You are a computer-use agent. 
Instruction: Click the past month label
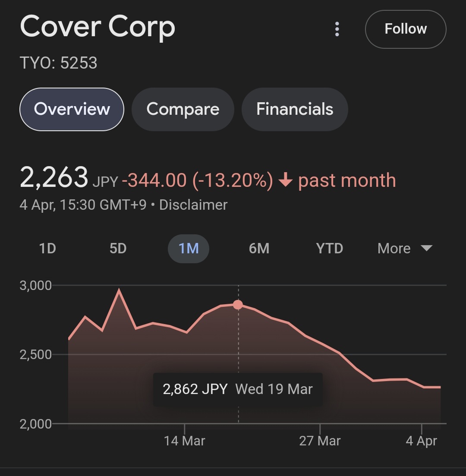pyautogui.click(x=347, y=181)
